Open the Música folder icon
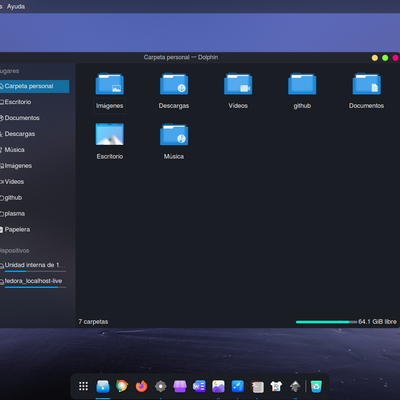The height and width of the screenshot is (400, 400). [174, 134]
